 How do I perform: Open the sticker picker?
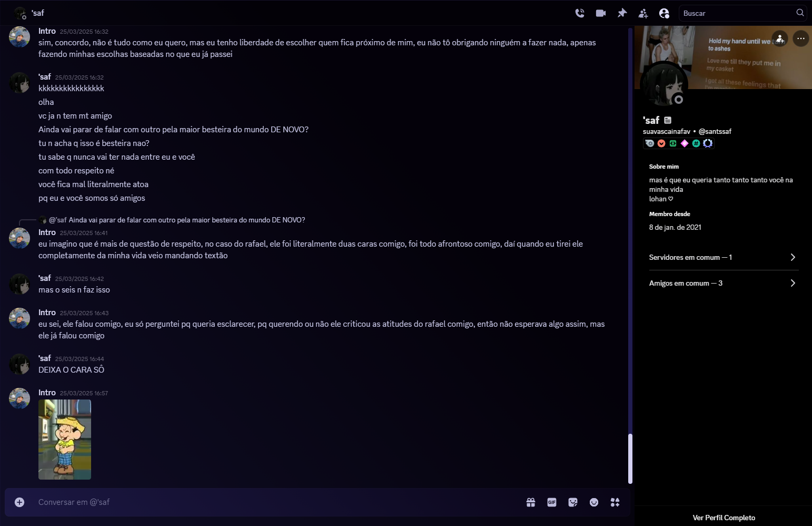click(573, 502)
